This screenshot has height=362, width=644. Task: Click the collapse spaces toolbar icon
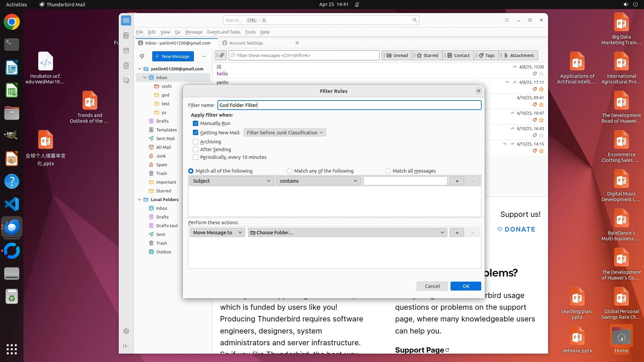click(126, 346)
